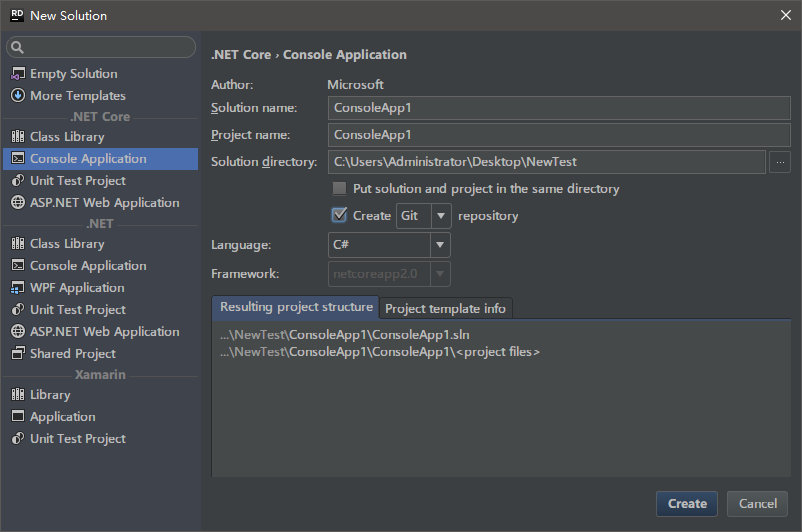Pick the WPF Application template icon
Viewport: 802px width, 532px height.
click(17, 288)
